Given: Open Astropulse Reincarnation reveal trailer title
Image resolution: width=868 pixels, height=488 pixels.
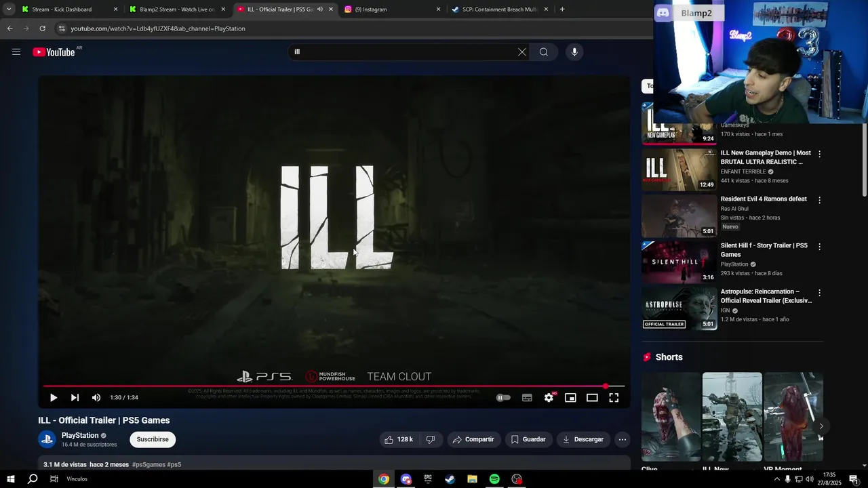Looking at the screenshot, I should pyautogui.click(x=766, y=296).
